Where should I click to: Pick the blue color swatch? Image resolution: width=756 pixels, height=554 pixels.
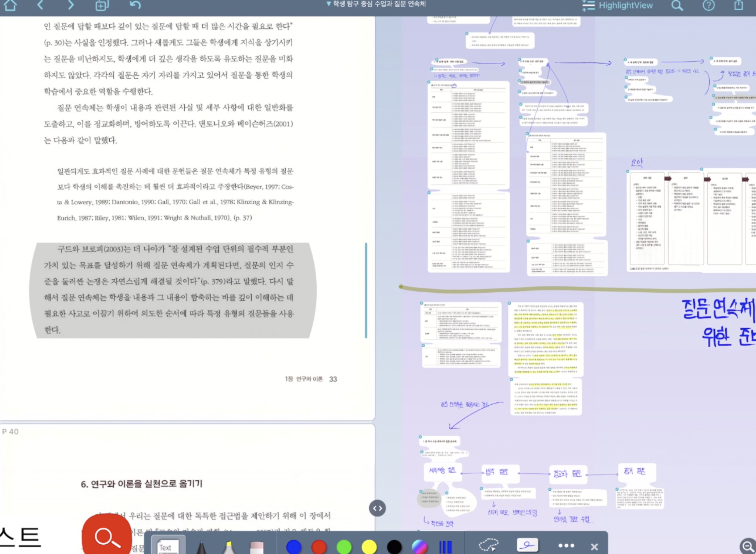tap(294, 547)
